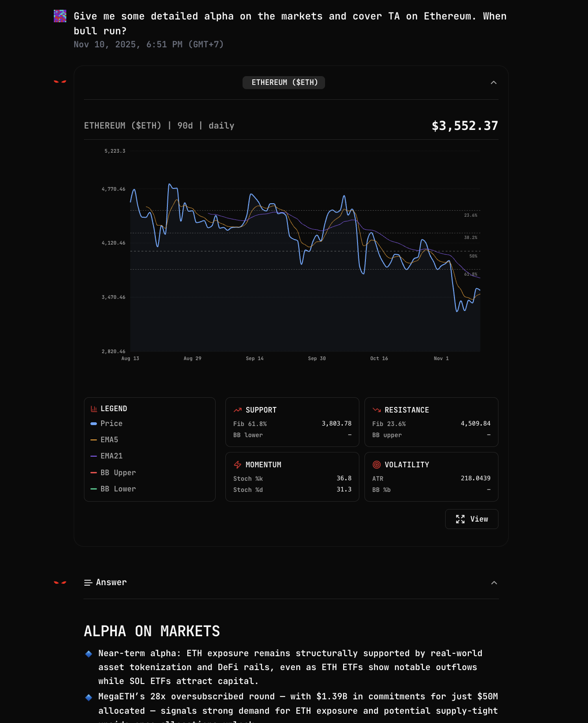Toggle BB Lower visibility in the legend
This screenshot has height=723, width=588.
pyautogui.click(x=94, y=489)
